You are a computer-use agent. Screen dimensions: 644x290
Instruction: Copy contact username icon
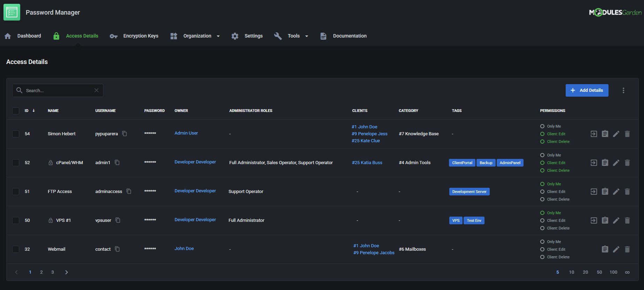(117, 249)
